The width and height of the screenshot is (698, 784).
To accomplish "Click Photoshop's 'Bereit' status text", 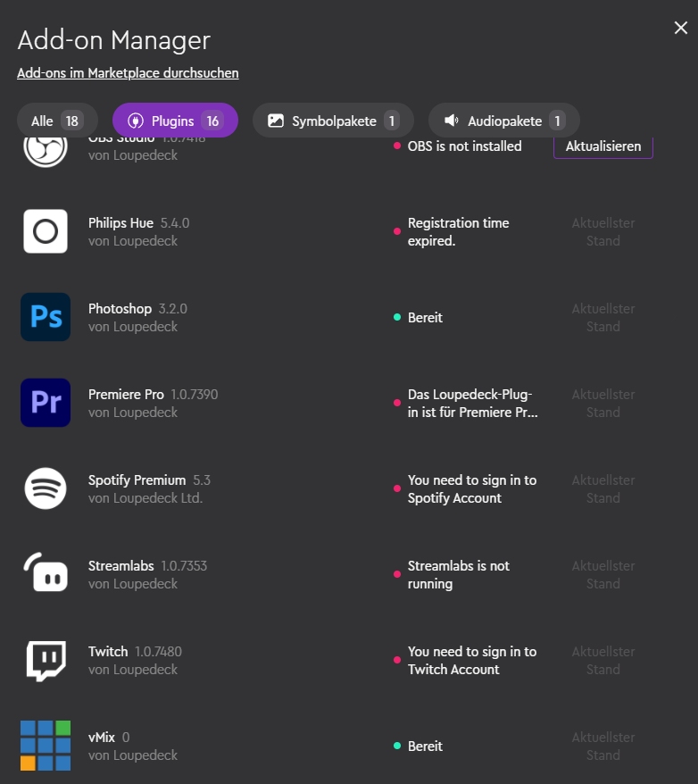I will click(425, 318).
